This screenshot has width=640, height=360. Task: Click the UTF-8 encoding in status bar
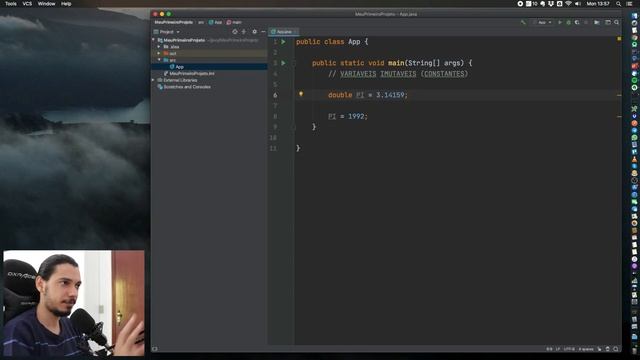coord(569,349)
